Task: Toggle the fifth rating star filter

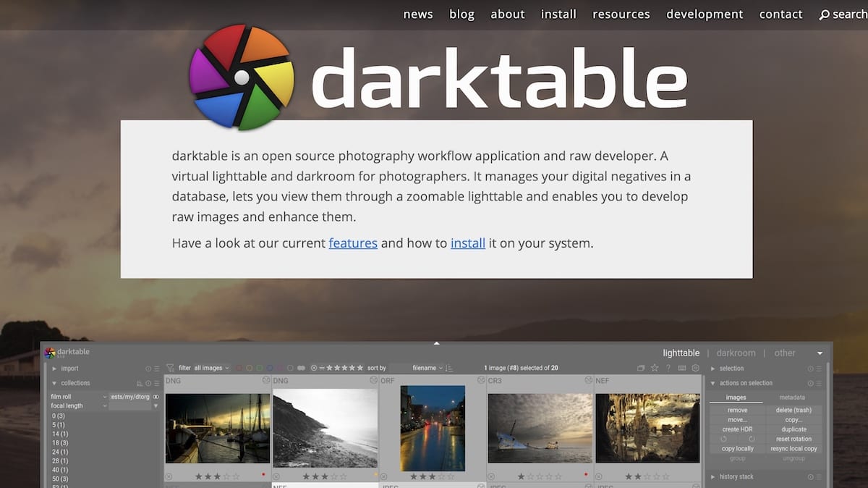Action: (360, 367)
